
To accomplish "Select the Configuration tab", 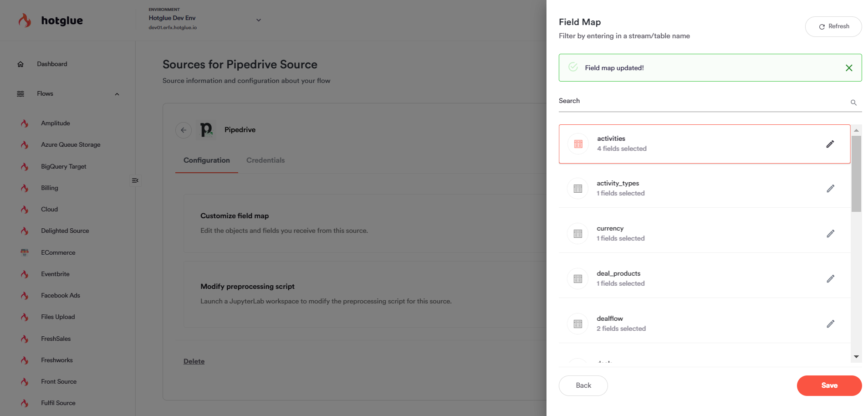I will 206,160.
